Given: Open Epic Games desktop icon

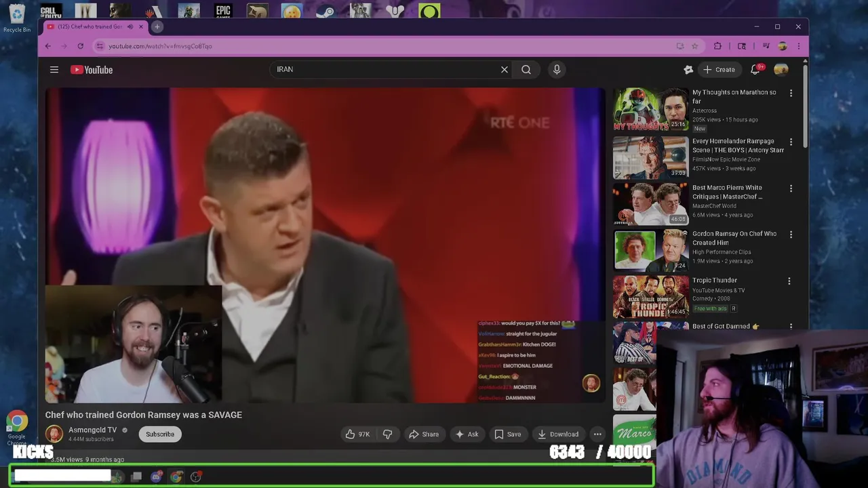Looking at the screenshot, I should pos(223,10).
